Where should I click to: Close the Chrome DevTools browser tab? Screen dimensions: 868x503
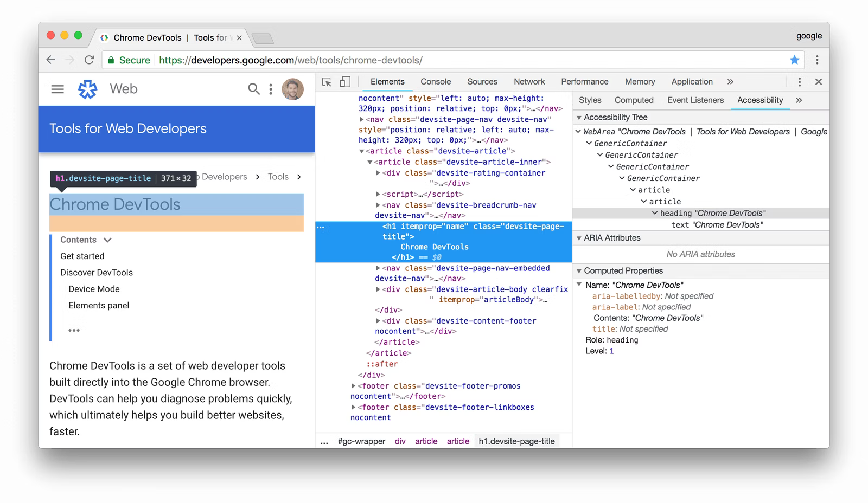(x=239, y=38)
